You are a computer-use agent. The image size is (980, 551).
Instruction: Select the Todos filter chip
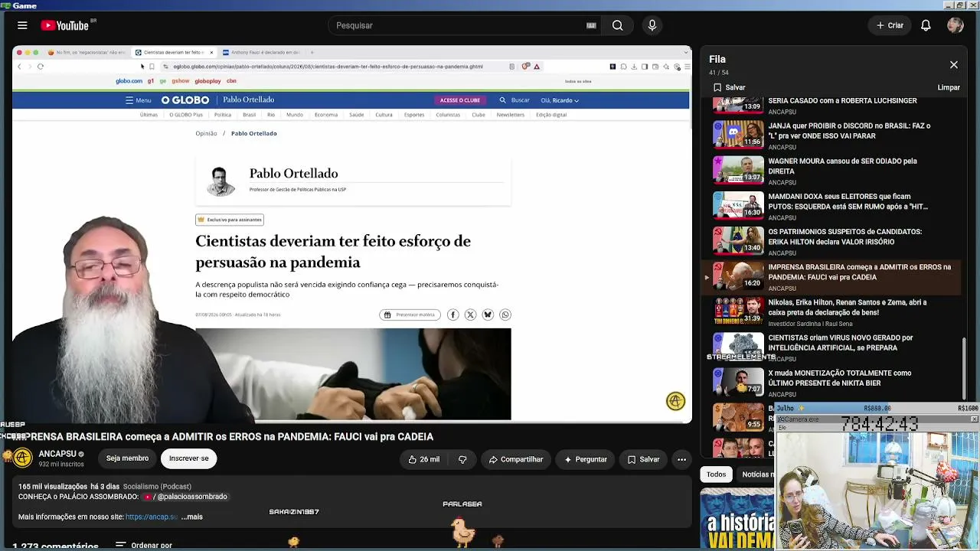click(716, 474)
